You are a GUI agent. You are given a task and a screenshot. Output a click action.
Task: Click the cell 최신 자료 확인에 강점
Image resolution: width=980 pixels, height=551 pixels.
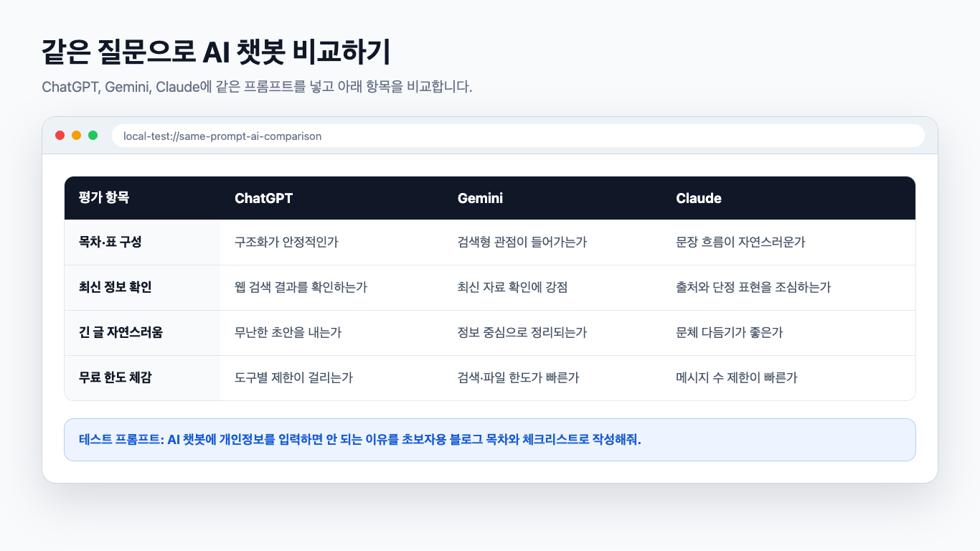coord(552,288)
